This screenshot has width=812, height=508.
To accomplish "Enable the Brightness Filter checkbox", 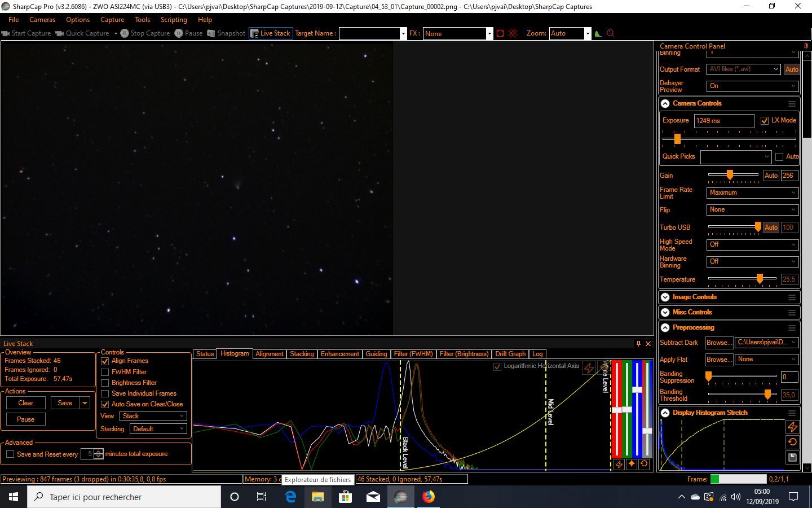I will (x=105, y=383).
